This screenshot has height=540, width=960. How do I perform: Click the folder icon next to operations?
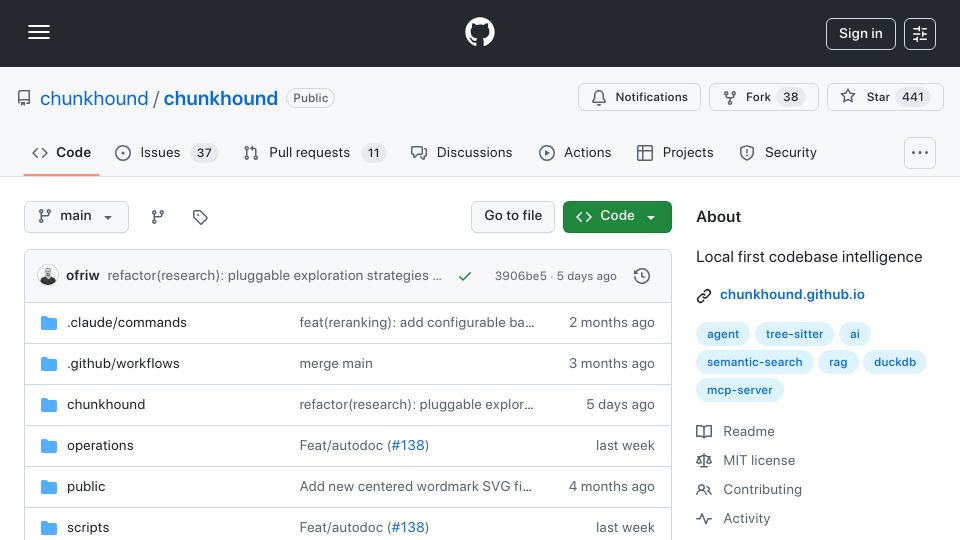tap(49, 446)
